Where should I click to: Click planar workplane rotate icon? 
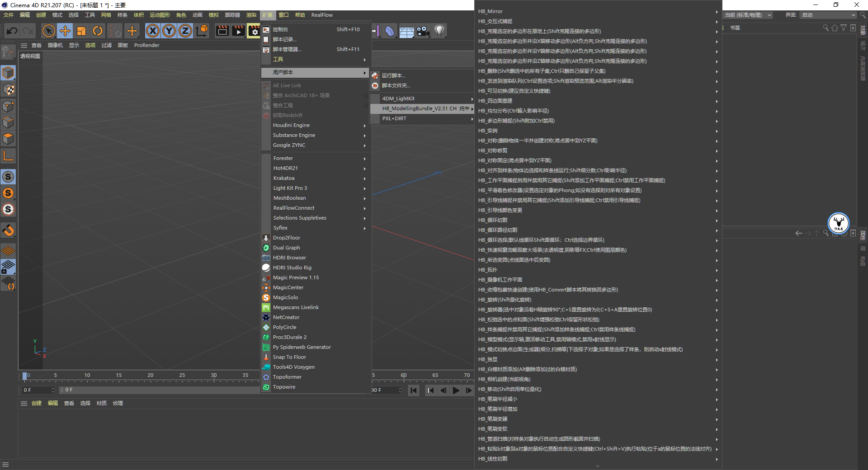click(8, 283)
